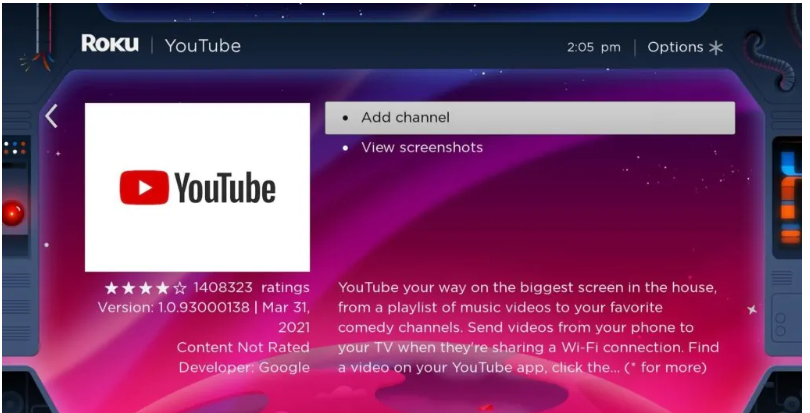Click the Roku logo
Viewport: 810px width, 413px height.
click(110, 43)
